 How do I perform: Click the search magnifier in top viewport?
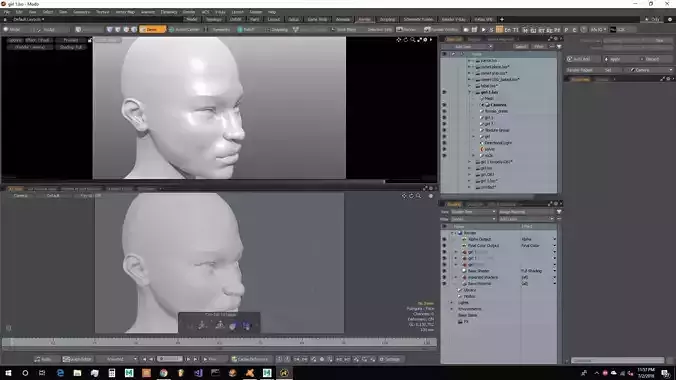point(413,40)
